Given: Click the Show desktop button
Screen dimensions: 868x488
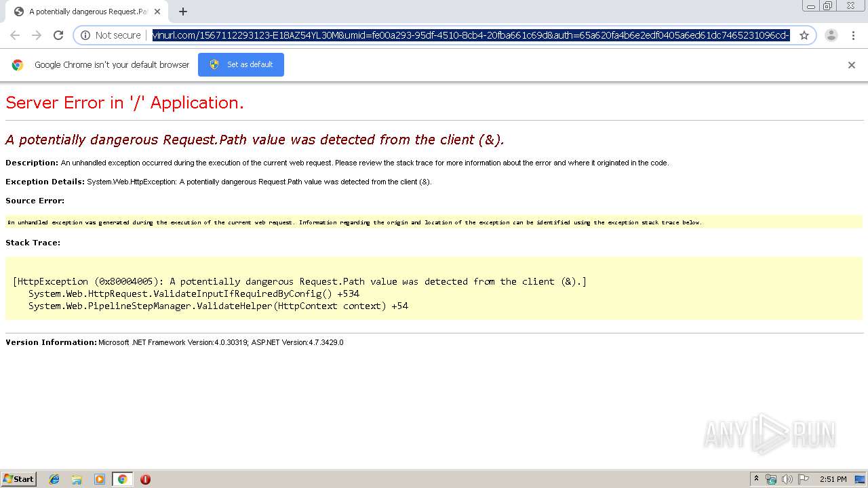Looking at the screenshot, I should tap(861, 479).
